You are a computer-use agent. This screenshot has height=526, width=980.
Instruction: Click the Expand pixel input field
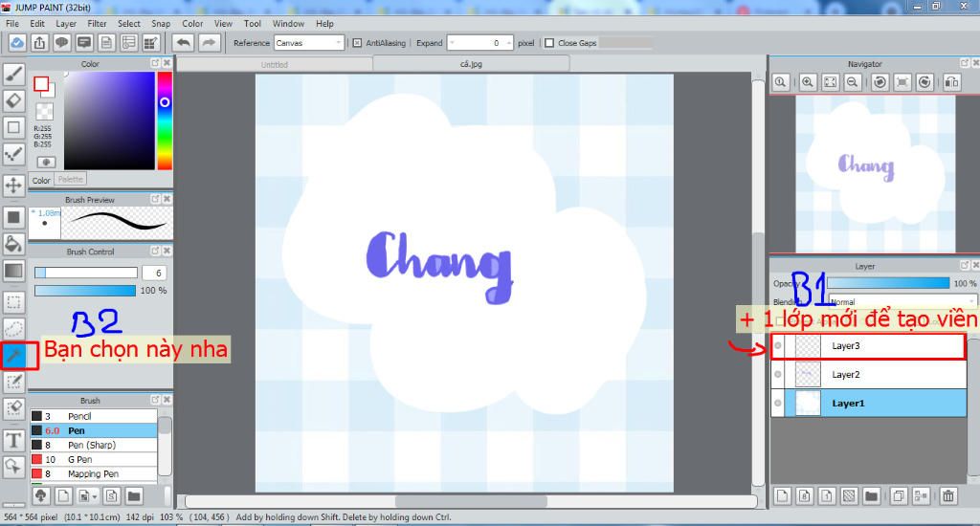pos(480,43)
